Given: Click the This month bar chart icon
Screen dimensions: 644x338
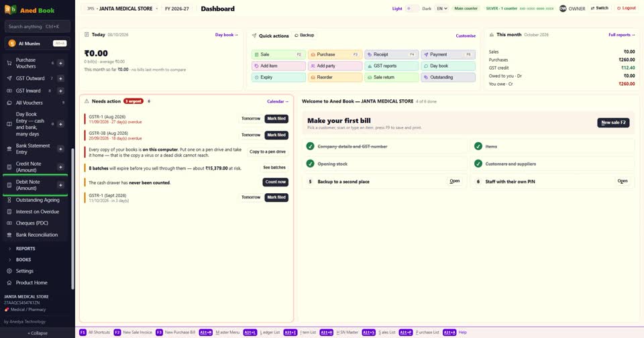Looking at the screenshot, I should 491,35.
